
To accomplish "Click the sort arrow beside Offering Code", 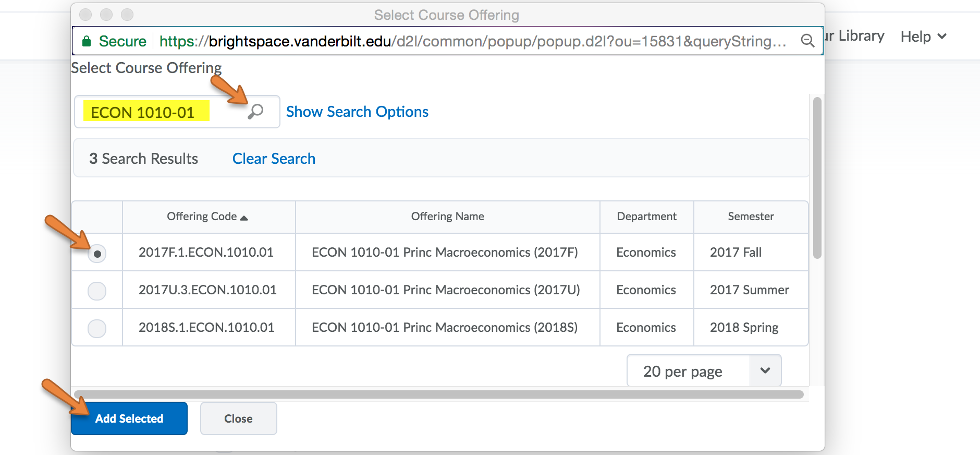I will coord(244,218).
